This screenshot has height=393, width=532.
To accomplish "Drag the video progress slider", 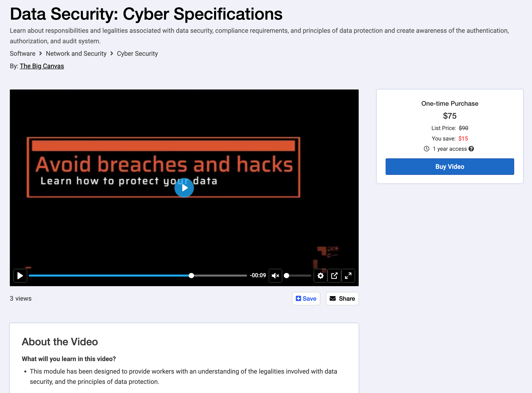I will click(191, 275).
